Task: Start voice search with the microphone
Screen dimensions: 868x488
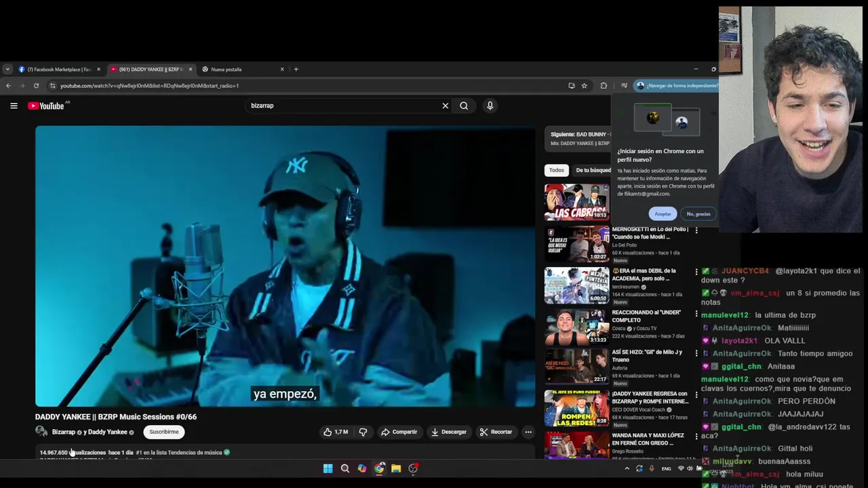Action: (490, 106)
